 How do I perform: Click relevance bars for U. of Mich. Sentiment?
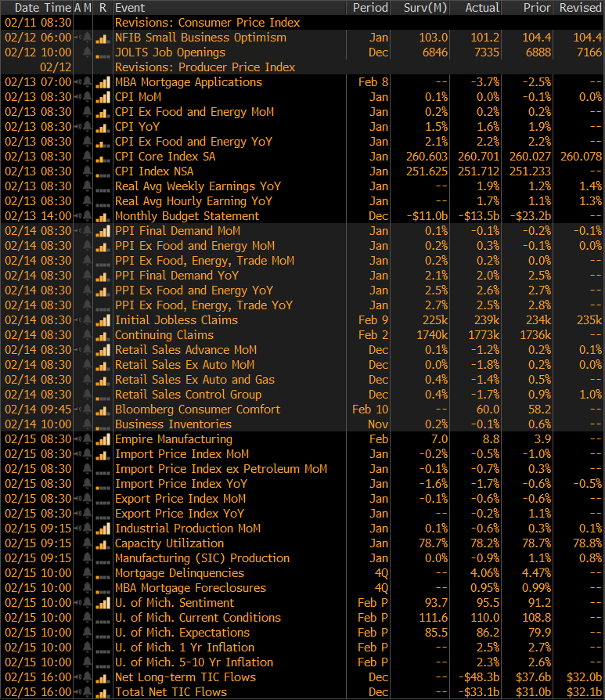pos(102,603)
